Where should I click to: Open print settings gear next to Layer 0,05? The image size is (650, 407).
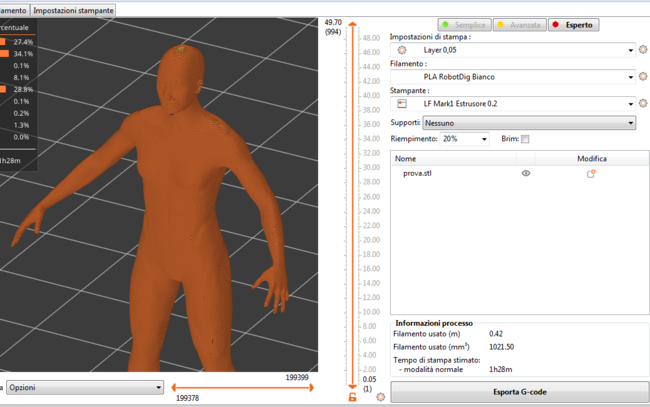[643, 49]
